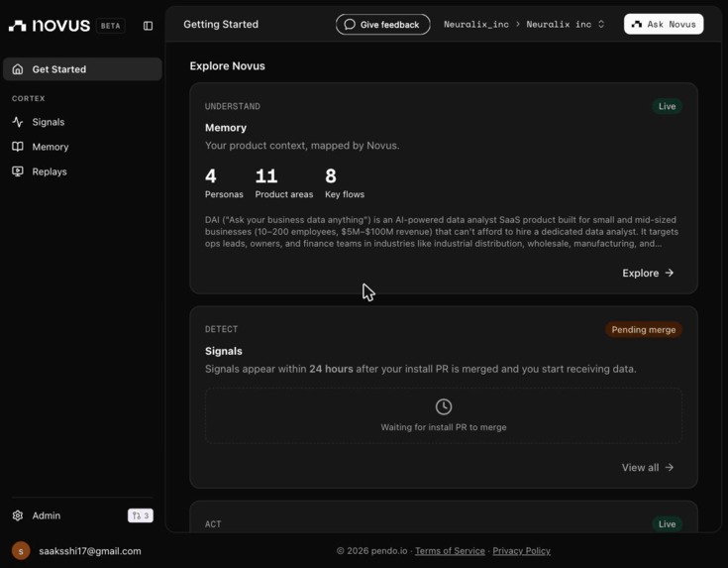
Task: Click Waiting for install PR to merge text
Action: (444, 427)
